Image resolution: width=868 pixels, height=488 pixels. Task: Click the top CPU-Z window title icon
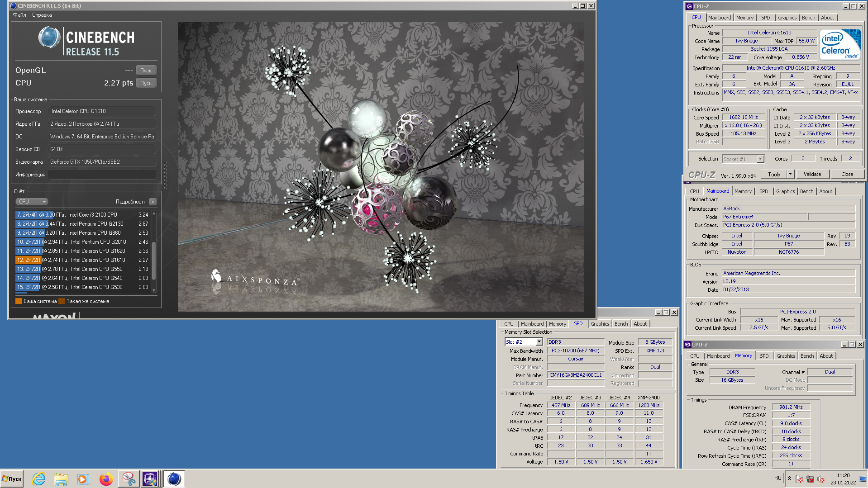(689, 6)
